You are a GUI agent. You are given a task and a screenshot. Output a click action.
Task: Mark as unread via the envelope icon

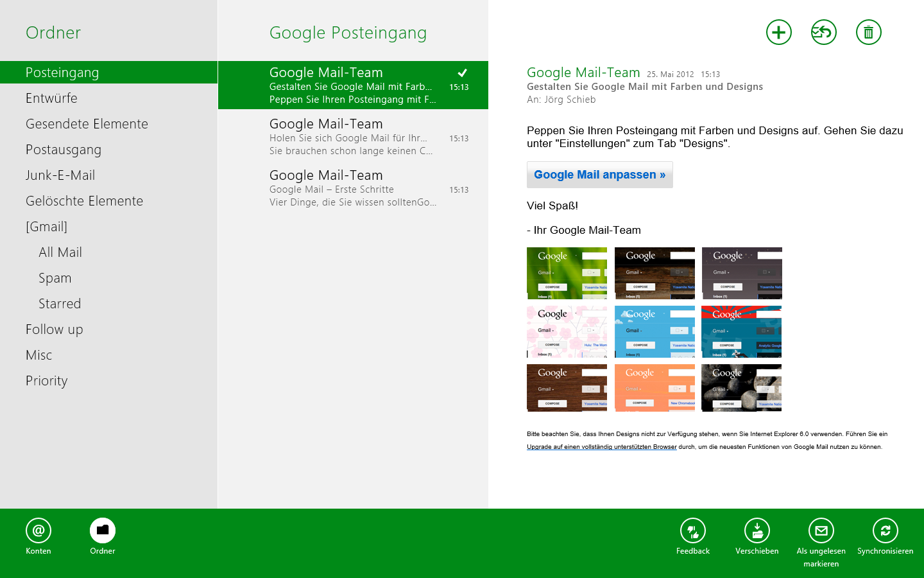pyautogui.click(x=821, y=530)
